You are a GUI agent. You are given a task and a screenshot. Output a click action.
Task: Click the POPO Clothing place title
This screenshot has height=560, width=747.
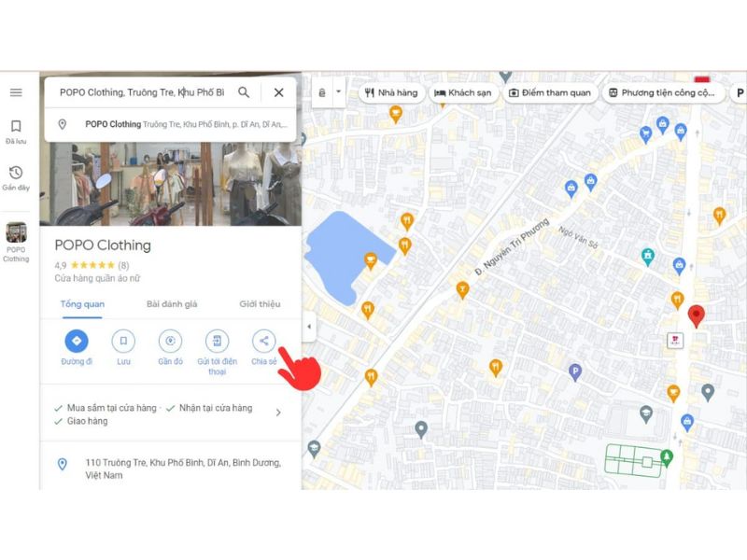tap(103, 245)
